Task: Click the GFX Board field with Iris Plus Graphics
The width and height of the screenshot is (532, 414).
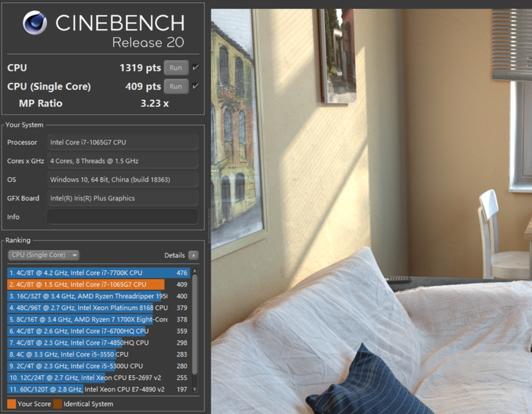Action: tap(122, 198)
